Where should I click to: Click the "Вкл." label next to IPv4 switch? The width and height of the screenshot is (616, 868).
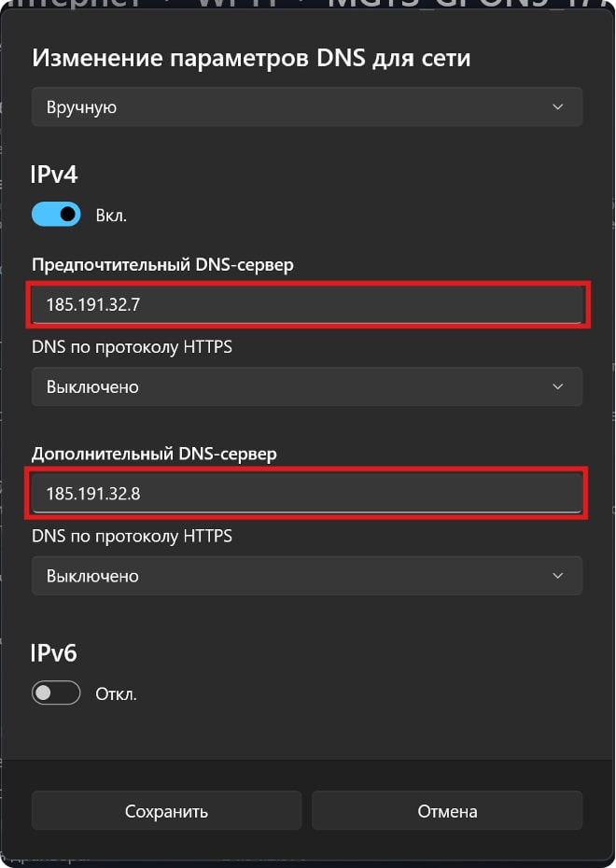[111, 216]
